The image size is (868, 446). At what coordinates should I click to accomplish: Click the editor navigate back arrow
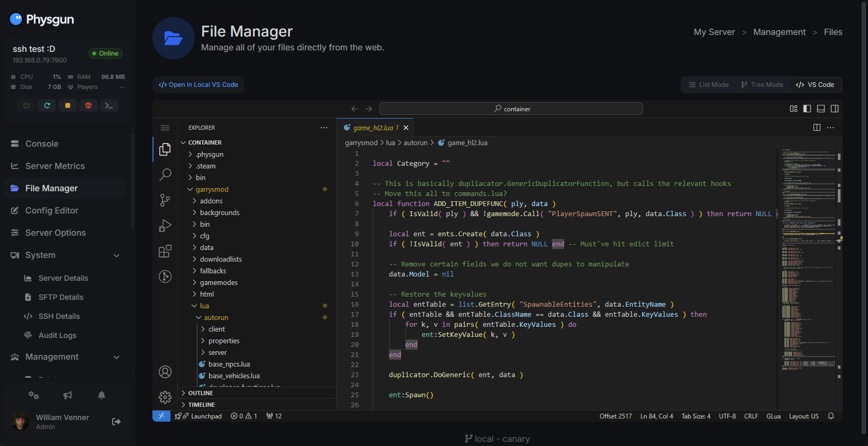(x=355, y=109)
